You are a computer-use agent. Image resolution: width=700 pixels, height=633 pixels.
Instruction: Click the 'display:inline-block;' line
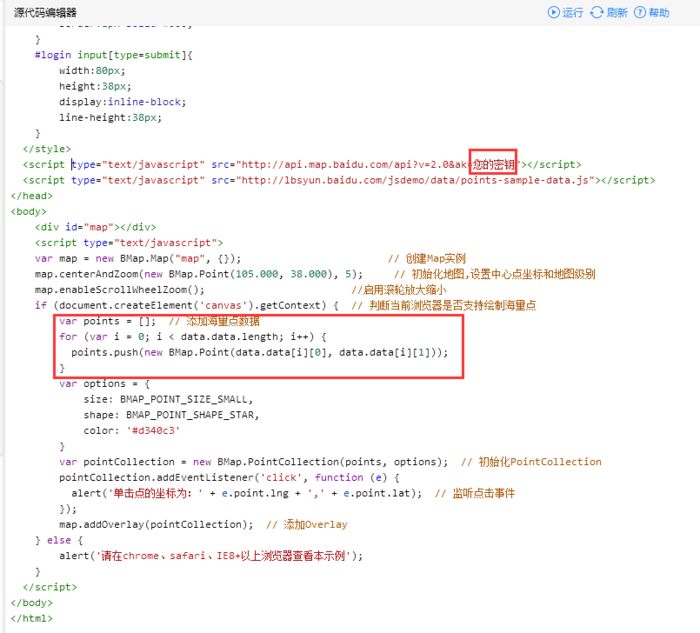click(x=122, y=102)
